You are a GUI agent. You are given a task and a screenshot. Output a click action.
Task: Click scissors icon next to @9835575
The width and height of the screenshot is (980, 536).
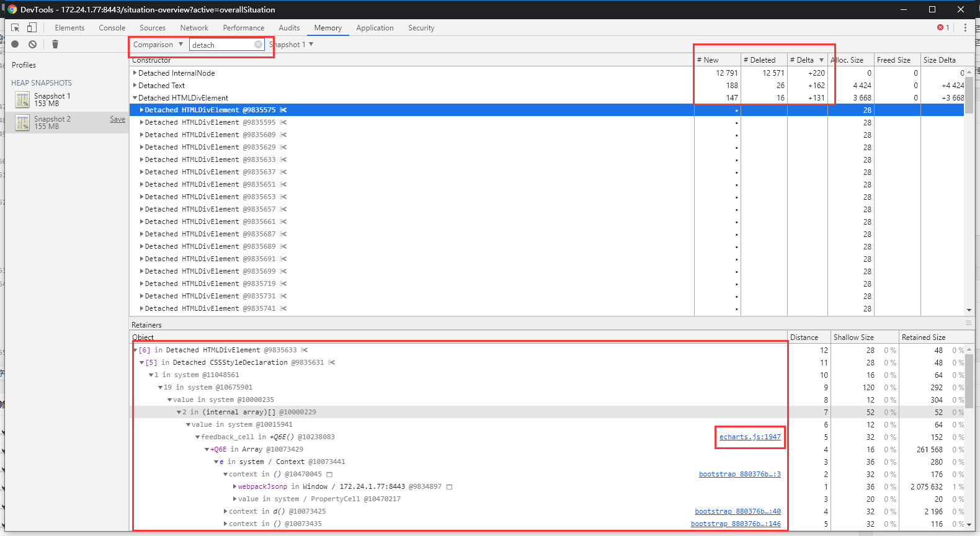pos(283,110)
